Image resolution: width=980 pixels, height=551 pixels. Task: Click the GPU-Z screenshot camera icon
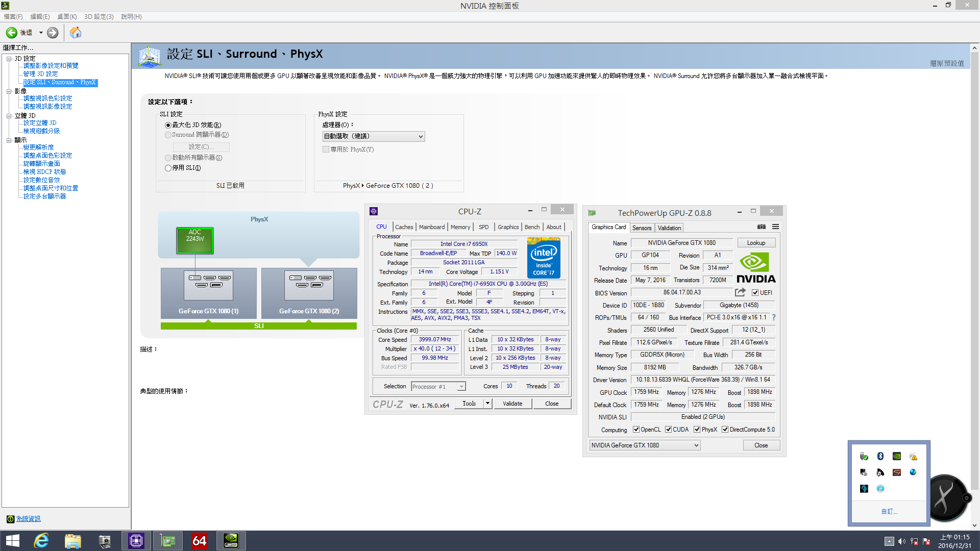(762, 227)
